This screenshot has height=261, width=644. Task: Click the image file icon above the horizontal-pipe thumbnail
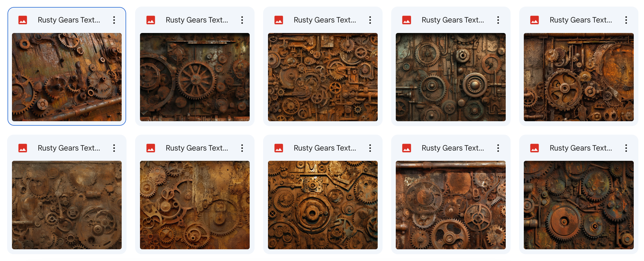click(x=407, y=148)
